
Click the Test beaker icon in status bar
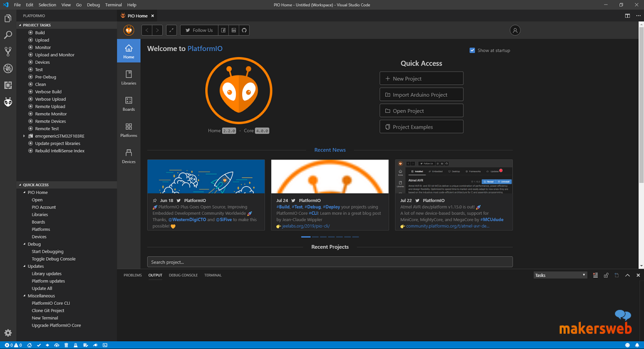click(x=75, y=345)
